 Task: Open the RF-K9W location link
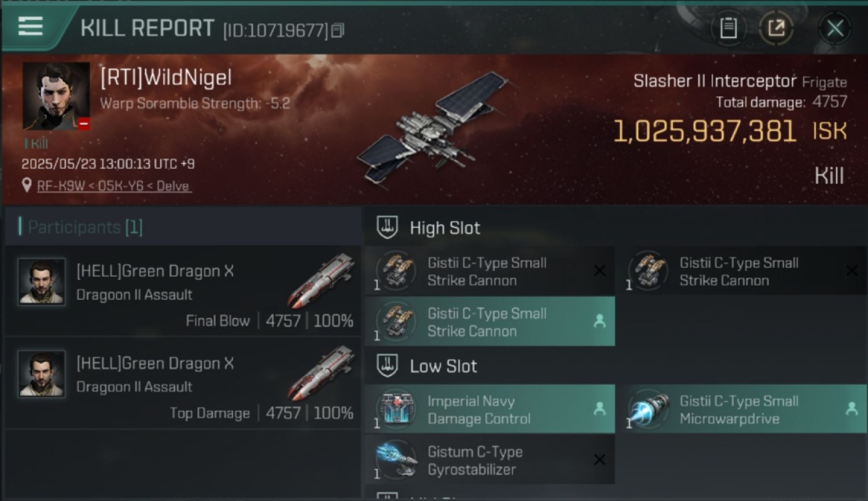pos(114,186)
